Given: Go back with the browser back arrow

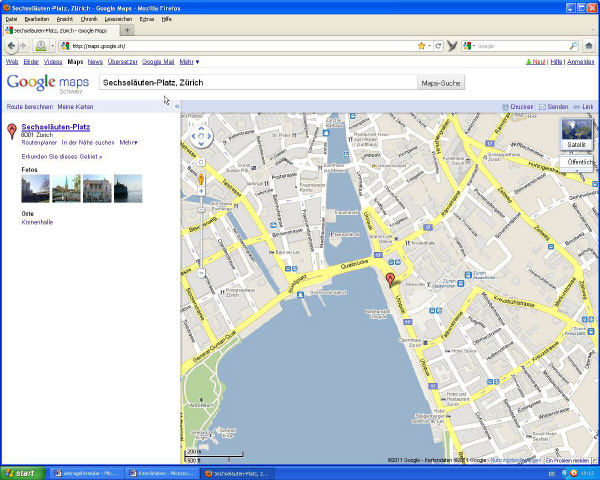Looking at the screenshot, I should tap(11, 46).
